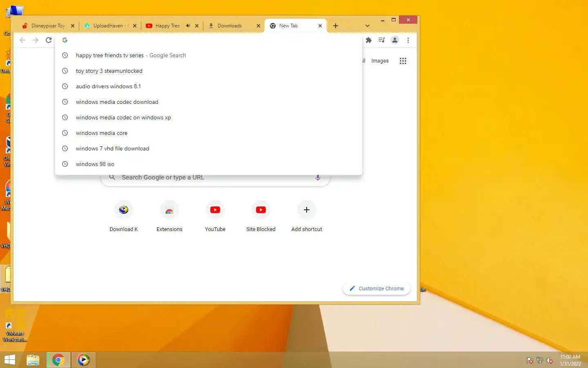The image size is (588, 368).
Task: Open the Site Blocked shortcut tile
Action: 261,216
